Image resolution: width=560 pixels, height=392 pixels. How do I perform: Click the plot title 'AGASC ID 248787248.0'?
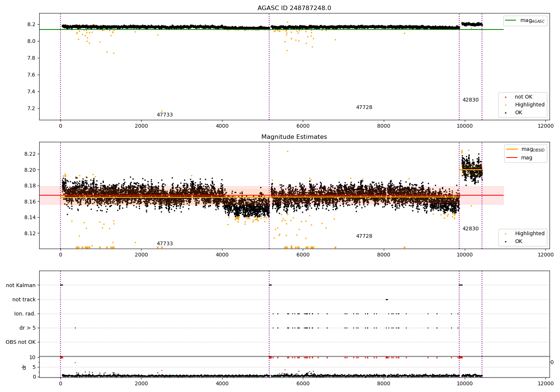coord(294,8)
